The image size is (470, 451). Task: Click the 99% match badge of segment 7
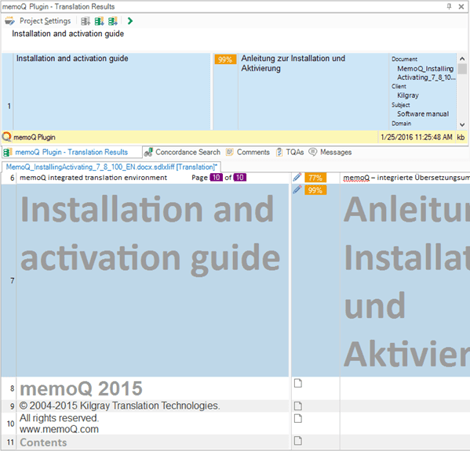pos(315,190)
